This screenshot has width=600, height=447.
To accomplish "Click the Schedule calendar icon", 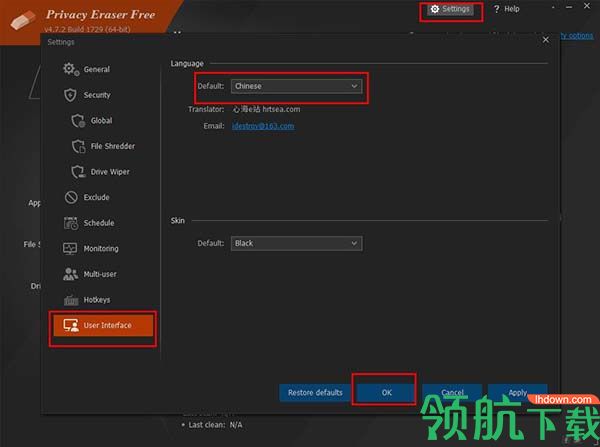I will click(71, 223).
